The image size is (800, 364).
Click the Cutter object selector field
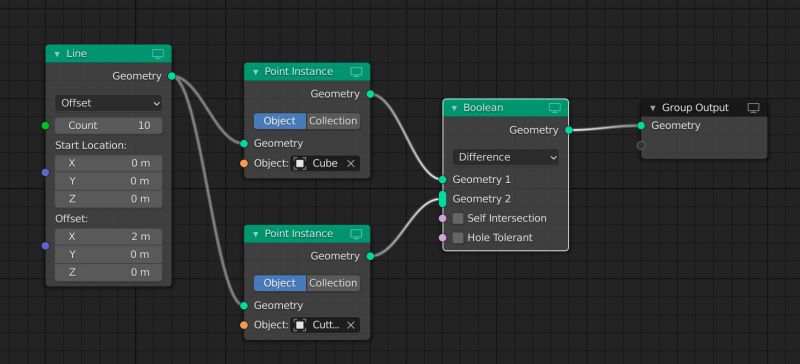pyautogui.click(x=326, y=325)
